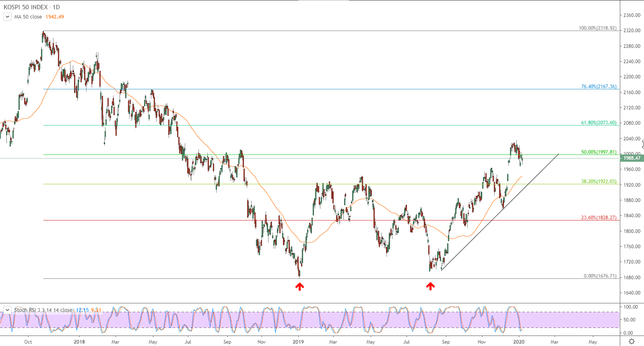Click the Oct label on the time axis
This screenshot has width=644, height=346.
[28, 342]
